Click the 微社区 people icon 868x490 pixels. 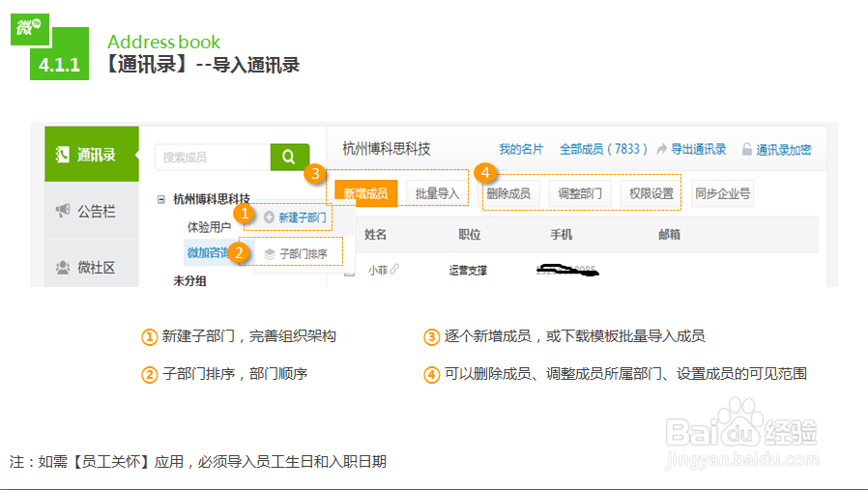tap(63, 268)
